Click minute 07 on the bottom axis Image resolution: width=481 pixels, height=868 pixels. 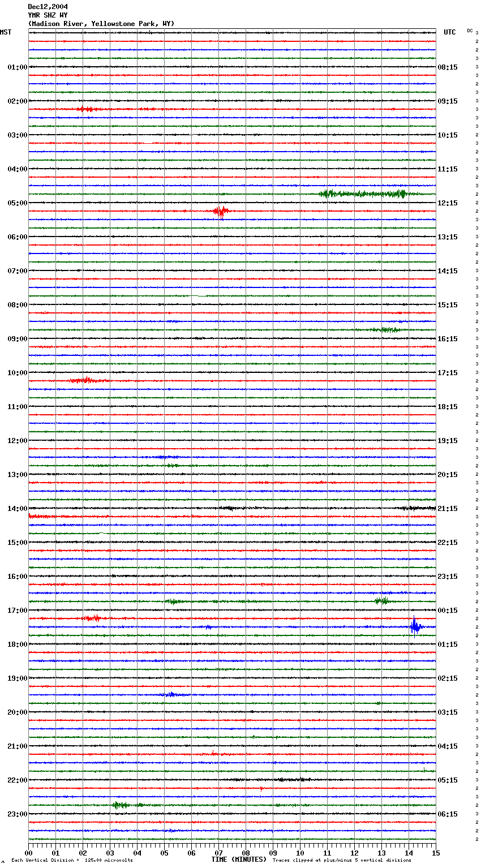218,853
